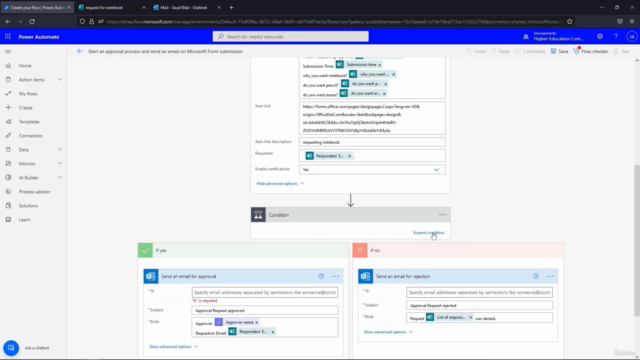This screenshot has width=640, height=360.
Task: Show advanced options in rejection email card
Action: coord(388,332)
